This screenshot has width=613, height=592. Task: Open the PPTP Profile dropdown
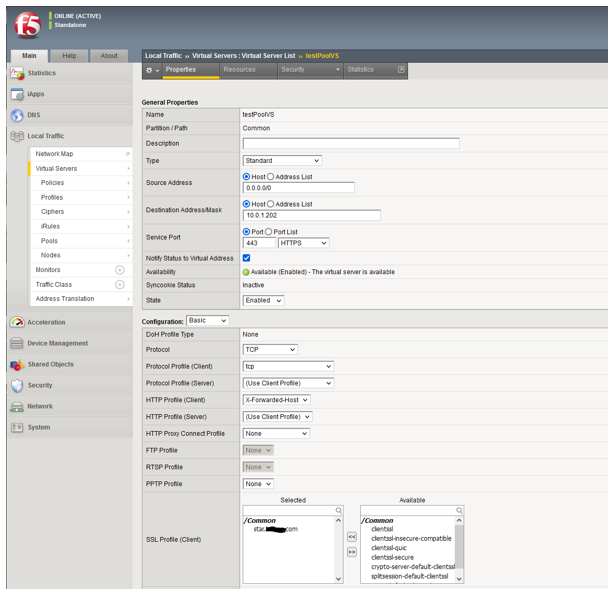(x=258, y=484)
